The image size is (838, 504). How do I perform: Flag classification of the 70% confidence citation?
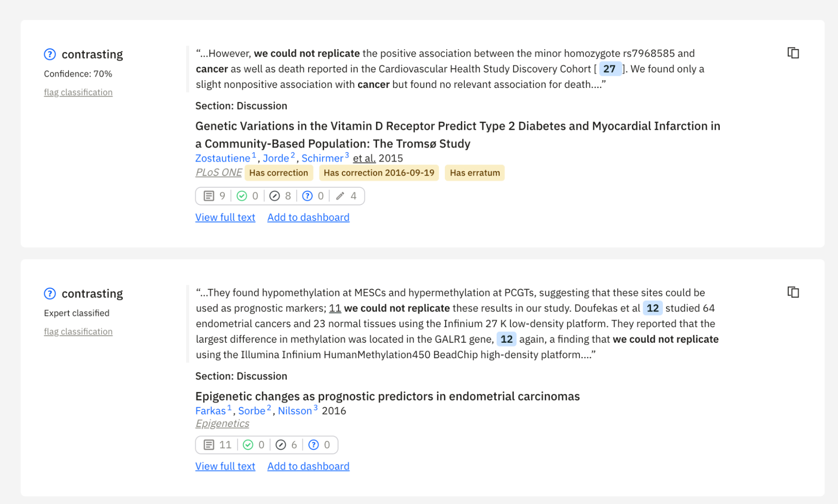[78, 92]
